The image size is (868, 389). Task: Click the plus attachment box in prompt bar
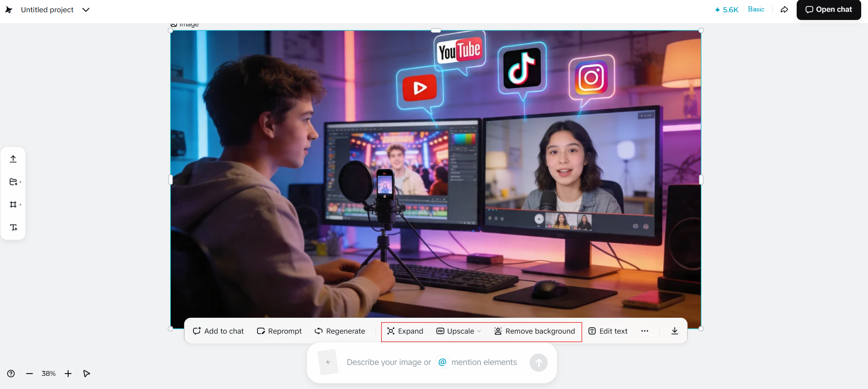tap(328, 362)
